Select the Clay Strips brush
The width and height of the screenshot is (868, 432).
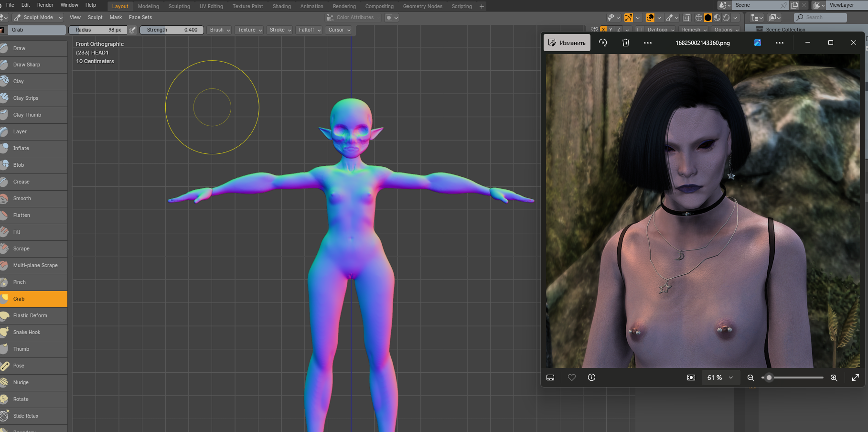(x=26, y=98)
